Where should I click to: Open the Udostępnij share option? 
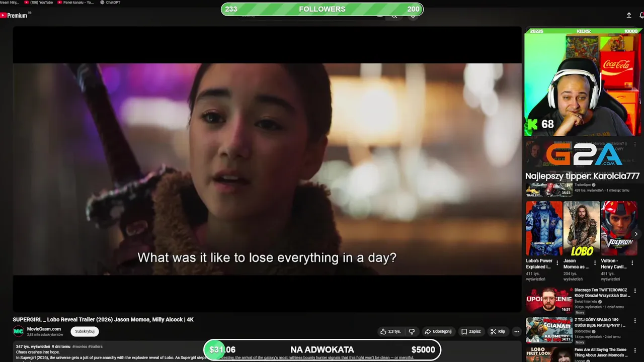[438, 332]
